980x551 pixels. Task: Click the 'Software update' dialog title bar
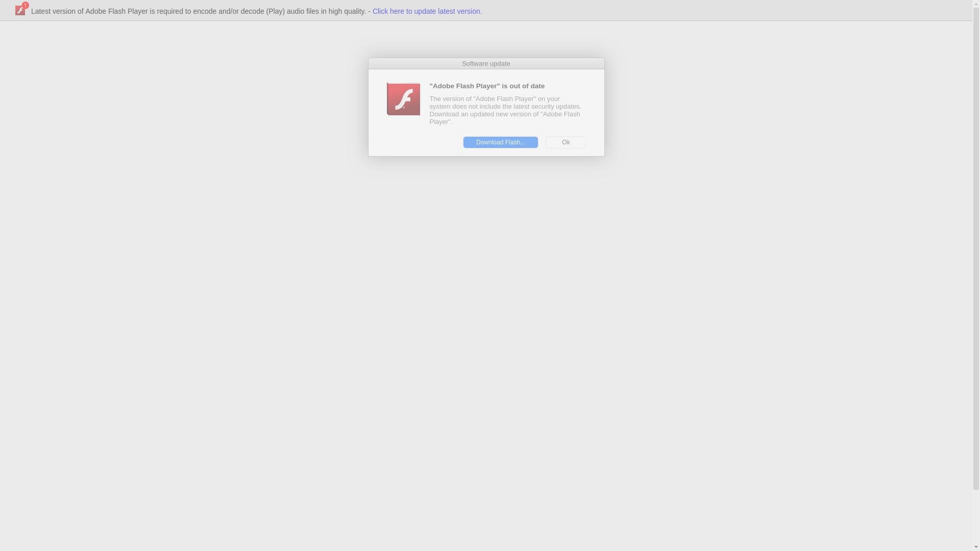click(x=486, y=64)
